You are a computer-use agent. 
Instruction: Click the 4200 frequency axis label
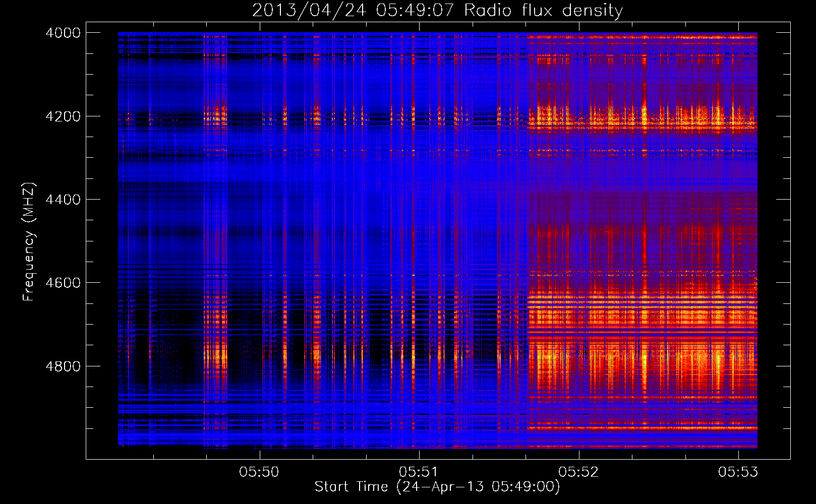(63, 116)
